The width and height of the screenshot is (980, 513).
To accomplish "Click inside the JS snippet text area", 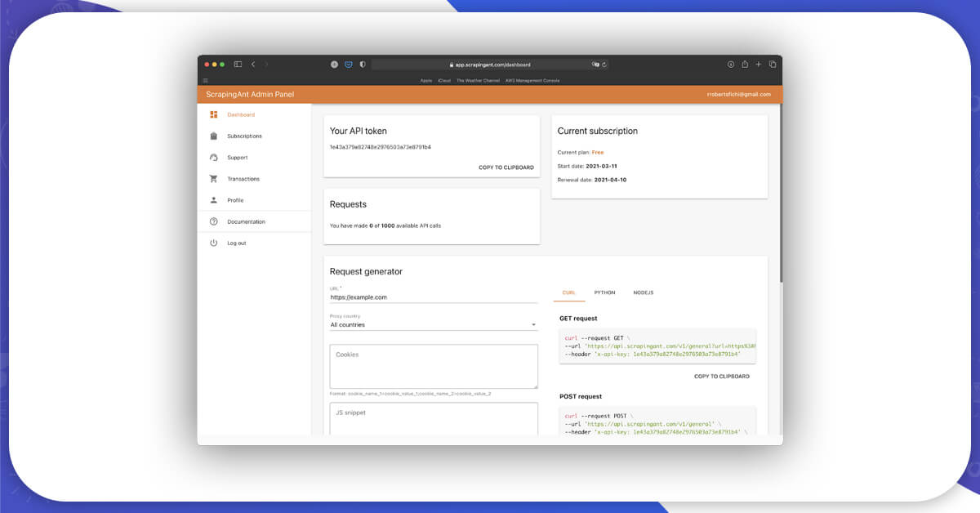I will tap(434, 418).
